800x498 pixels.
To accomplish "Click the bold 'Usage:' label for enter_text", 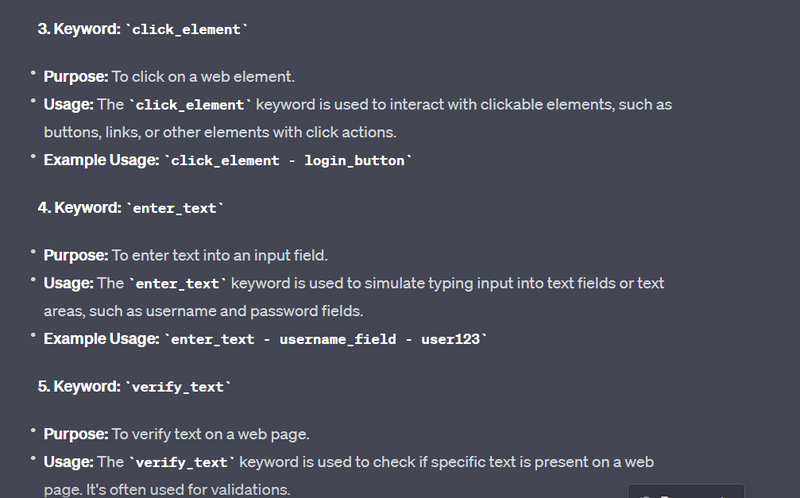I will pos(68,283).
